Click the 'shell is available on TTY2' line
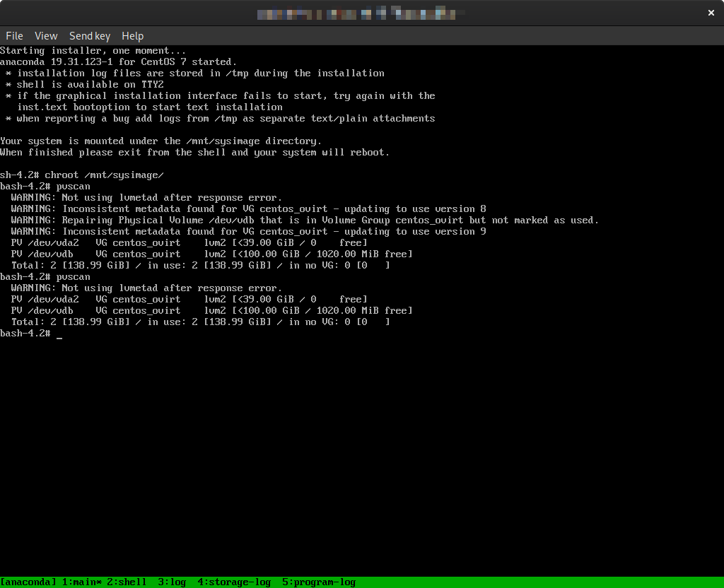This screenshot has height=588, width=724. (90, 85)
